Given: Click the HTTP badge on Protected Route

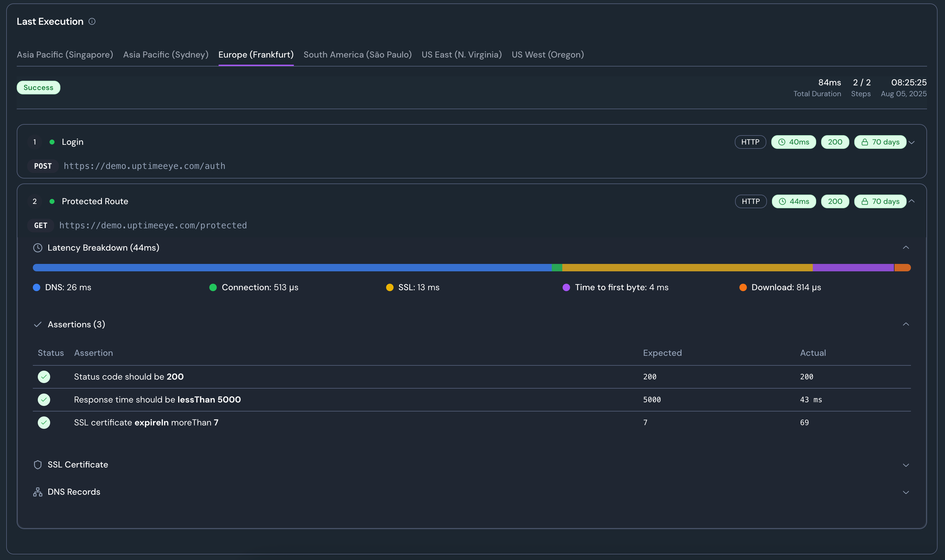Looking at the screenshot, I should click(751, 201).
